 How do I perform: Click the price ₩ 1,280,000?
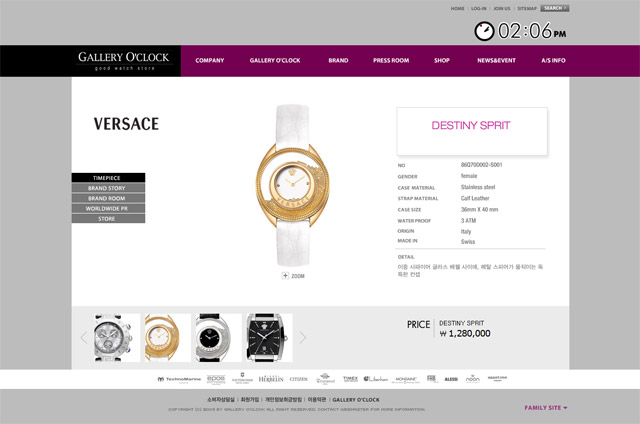pyautogui.click(x=465, y=333)
